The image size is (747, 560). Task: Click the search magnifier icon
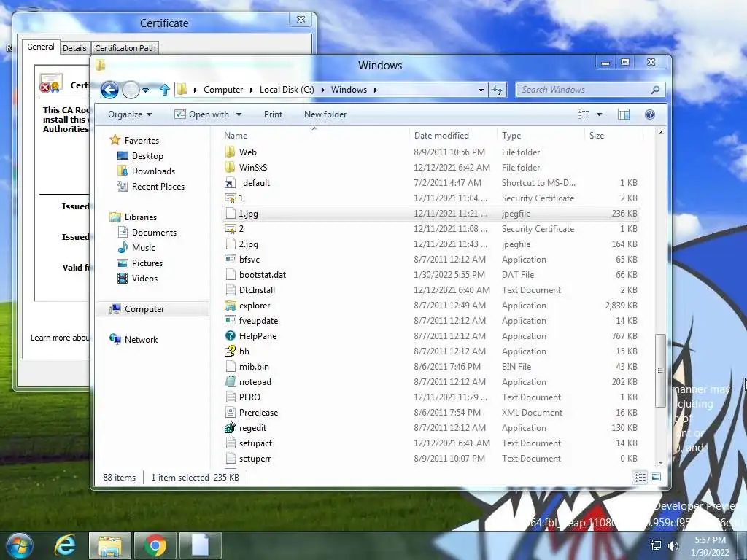click(656, 90)
